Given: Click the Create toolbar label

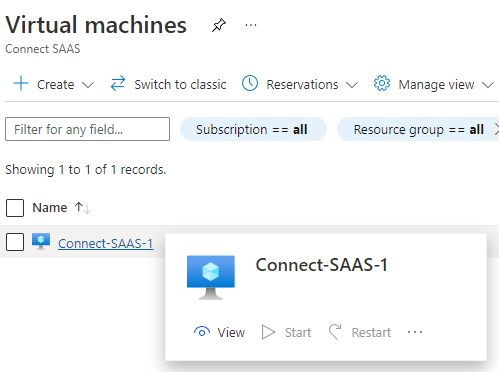Looking at the screenshot, I should [56, 85].
